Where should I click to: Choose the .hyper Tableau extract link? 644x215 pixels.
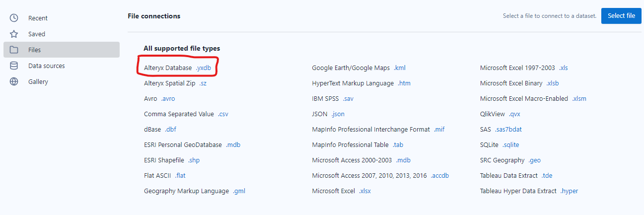click(569, 191)
